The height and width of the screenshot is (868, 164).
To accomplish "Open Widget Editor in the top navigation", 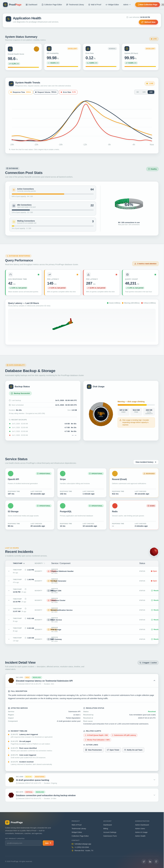I will (x=112, y=5).
